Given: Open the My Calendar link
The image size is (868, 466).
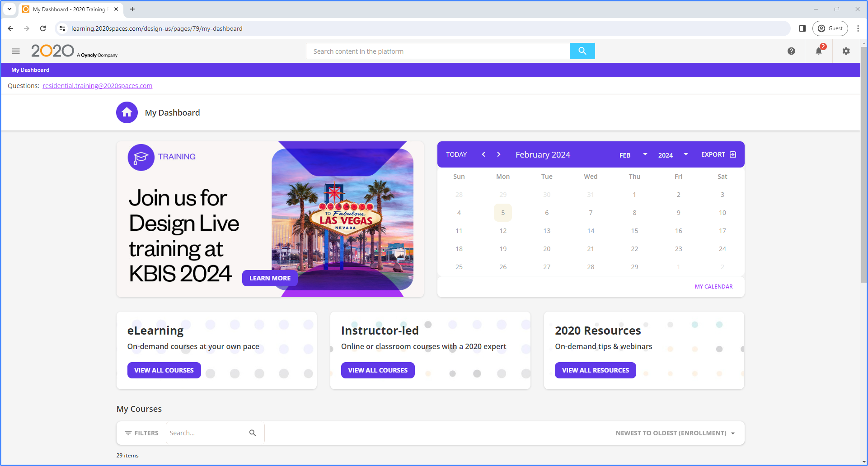Looking at the screenshot, I should pyautogui.click(x=713, y=287).
